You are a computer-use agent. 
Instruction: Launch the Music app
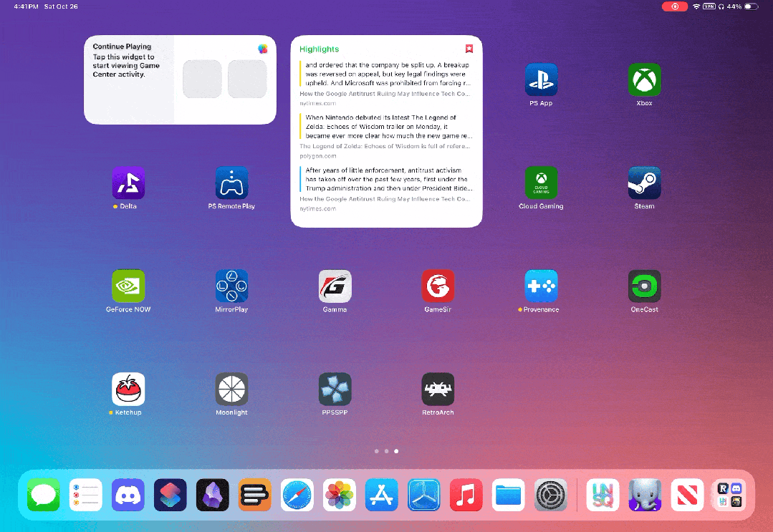466,495
